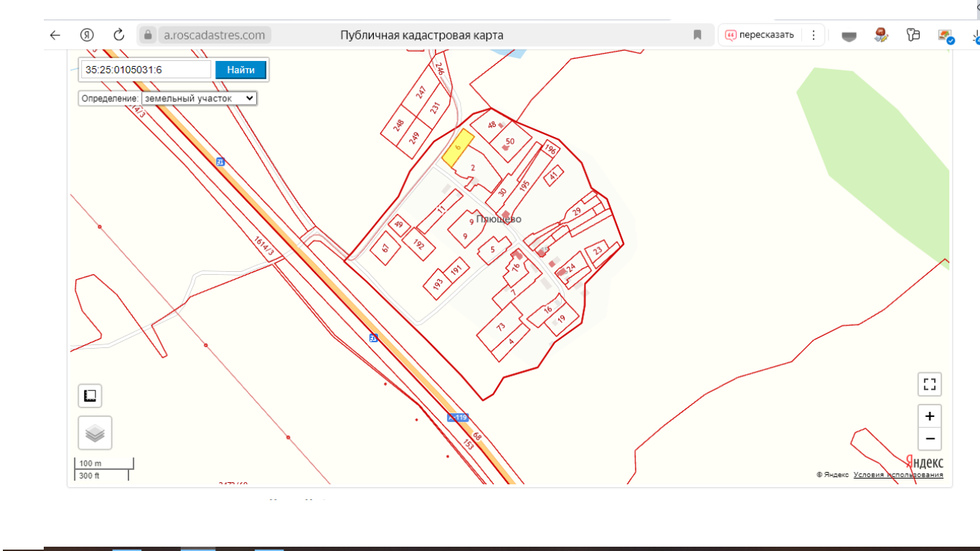Open the map layers panel

point(95,433)
